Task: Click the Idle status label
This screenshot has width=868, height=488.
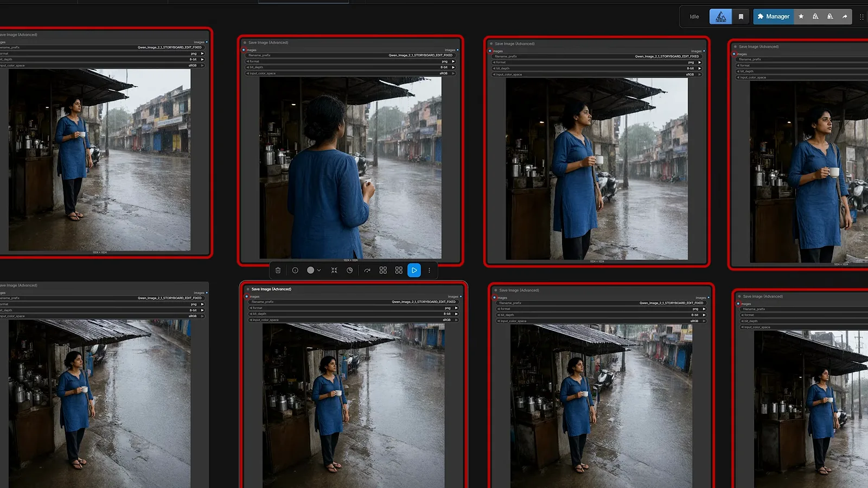Action: tap(694, 17)
